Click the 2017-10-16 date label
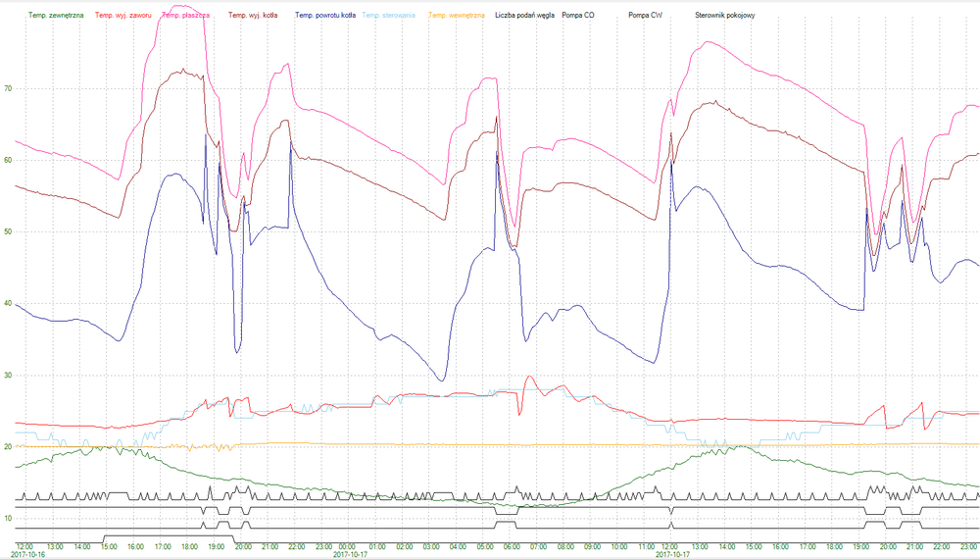The height and width of the screenshot is (559, 980). pos(28,555)
